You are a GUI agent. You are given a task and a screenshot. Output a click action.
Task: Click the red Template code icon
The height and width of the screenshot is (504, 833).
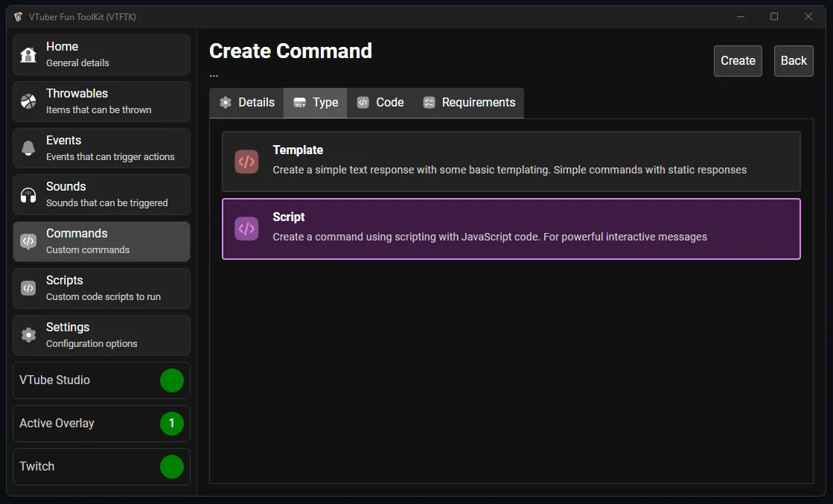(x=246, y=162)
